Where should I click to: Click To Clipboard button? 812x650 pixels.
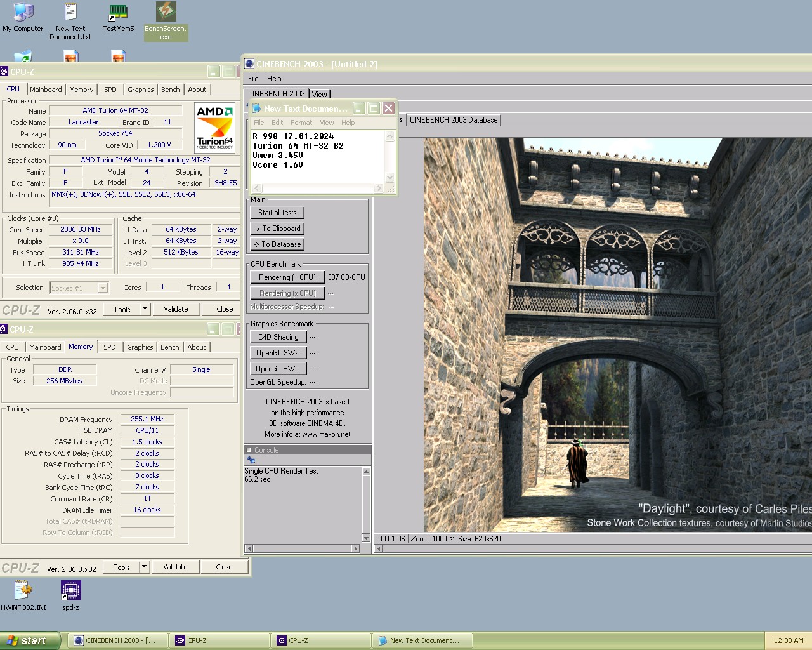[277, 229]
